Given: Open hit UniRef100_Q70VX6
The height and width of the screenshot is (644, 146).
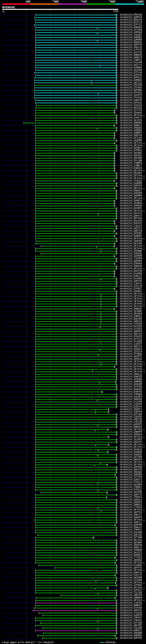Looking at the screenshot, I should (131, 366).
